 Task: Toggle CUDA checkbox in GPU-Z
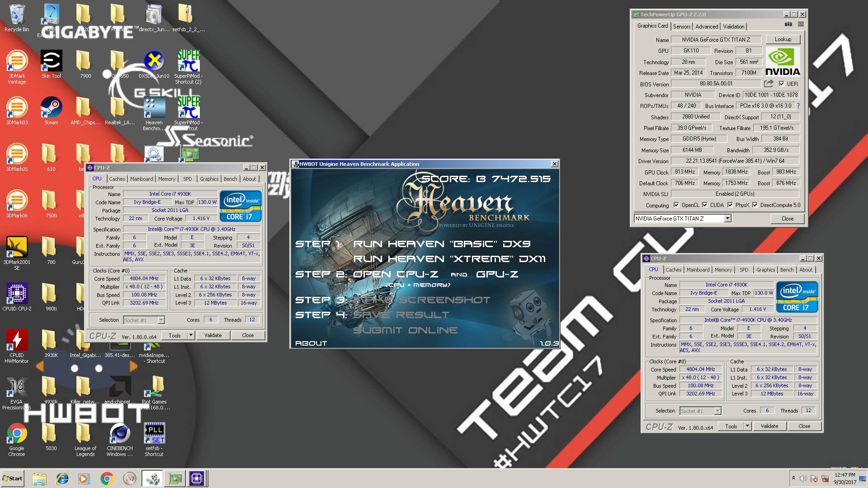tap(705, 205)
